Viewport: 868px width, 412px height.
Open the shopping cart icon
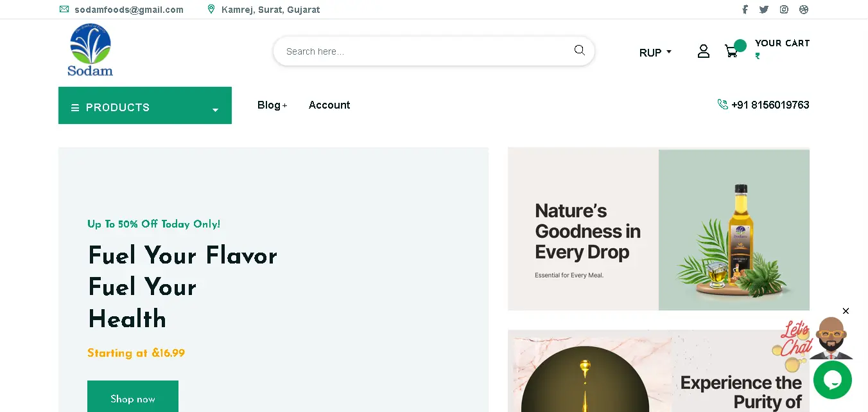[x=731, y=51]
